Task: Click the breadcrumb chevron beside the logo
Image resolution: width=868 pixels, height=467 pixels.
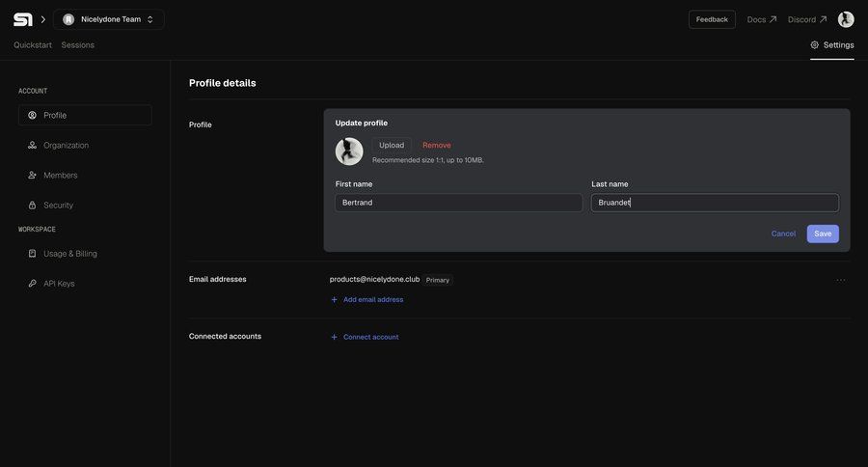Action: [42, 19]
